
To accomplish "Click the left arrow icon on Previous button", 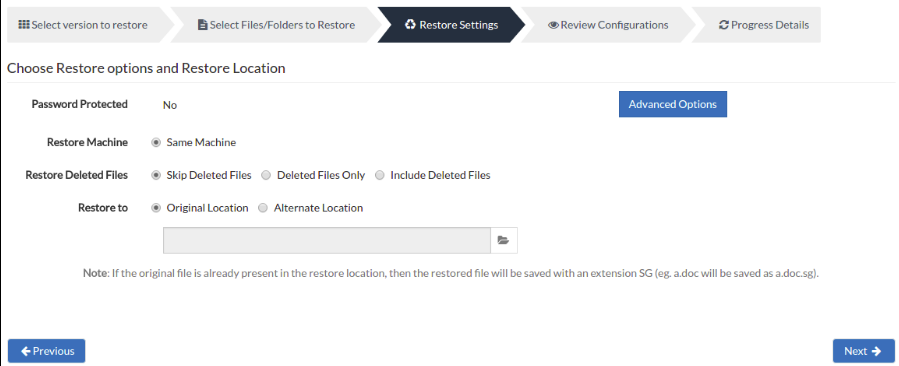I will (26, 351).
